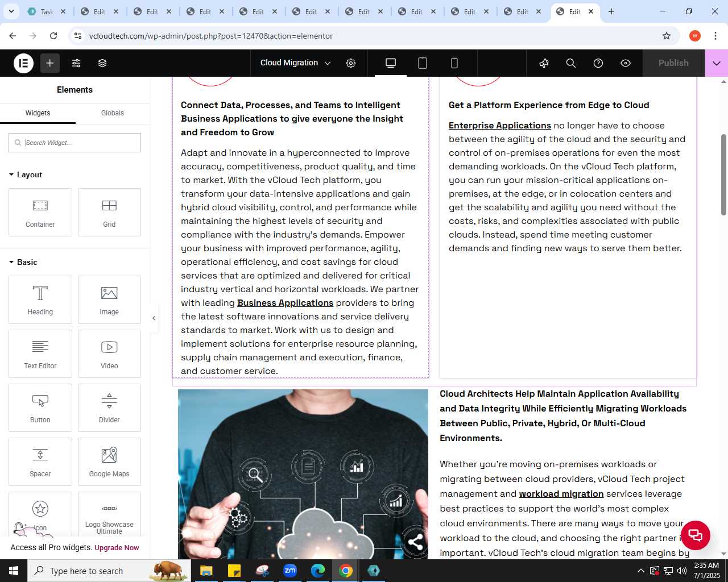Screen dimensions: 728x582
Task: Open What's New megaphone icon
Action: coord(544,63)
